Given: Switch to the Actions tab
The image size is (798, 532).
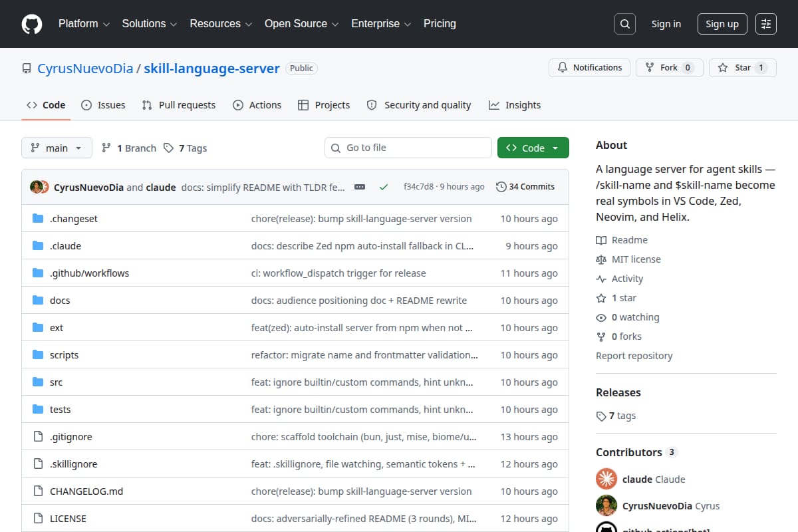Looking at the screenshot, I should [x=257, y=105].
